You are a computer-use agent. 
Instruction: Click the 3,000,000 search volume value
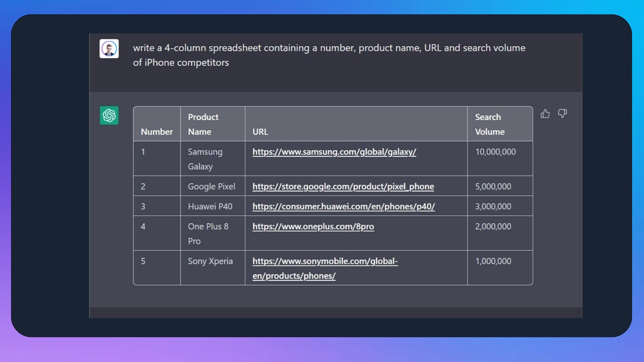pos(493,207)
